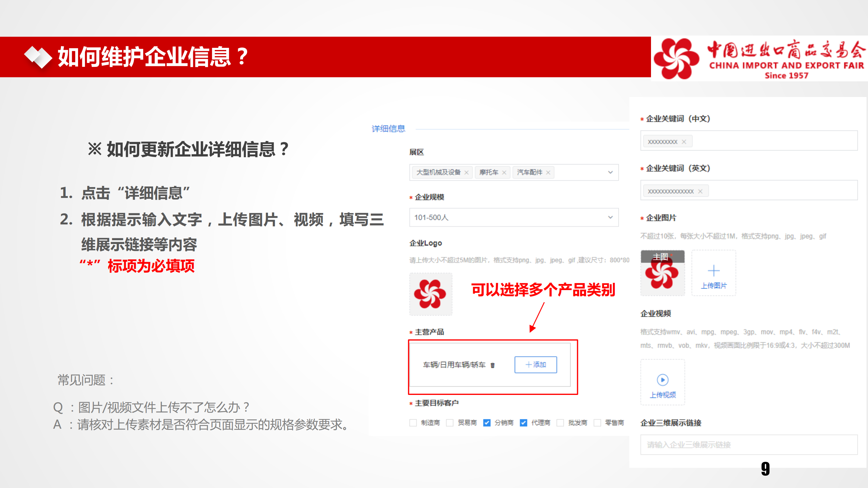Image resolution: width=868 pixels, height=488 pixels.
Task: Check the 零售商 checkbox
Action: click(x=597, y=423)
